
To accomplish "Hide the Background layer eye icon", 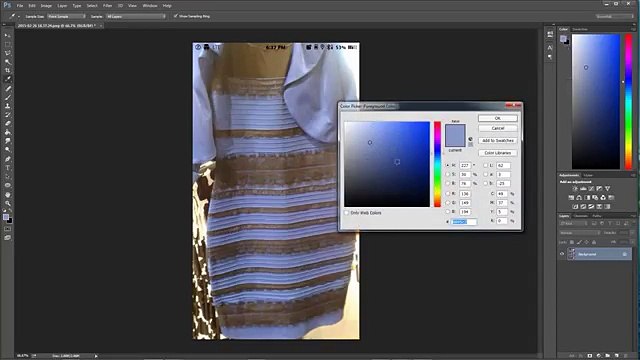I will click(x=562, y=254).
